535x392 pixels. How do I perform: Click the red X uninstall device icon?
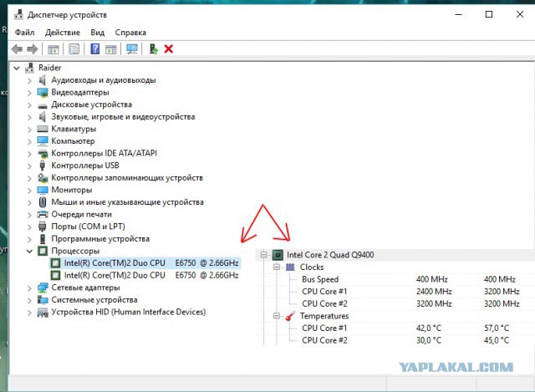(169, 49)
